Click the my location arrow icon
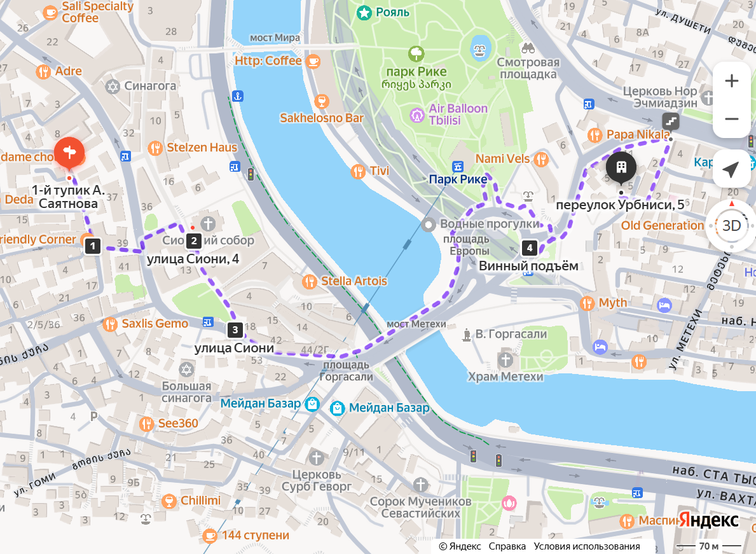Screen dimensions: 756x554 pos(731,169)
